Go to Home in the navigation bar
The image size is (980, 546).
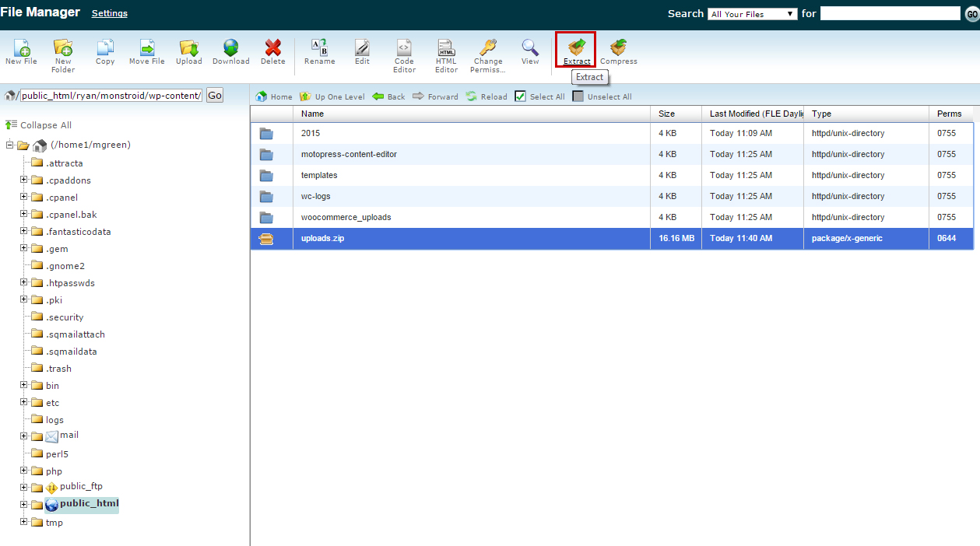274,96
